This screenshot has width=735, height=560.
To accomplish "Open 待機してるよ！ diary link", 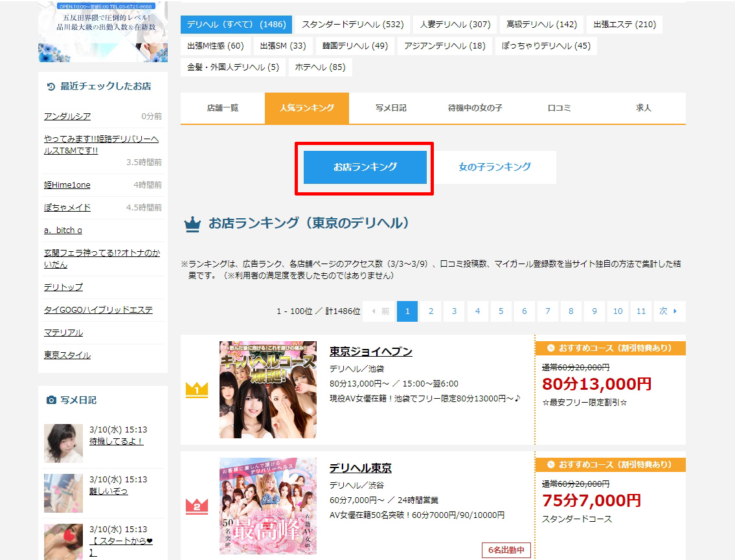I will pos(117,442).
